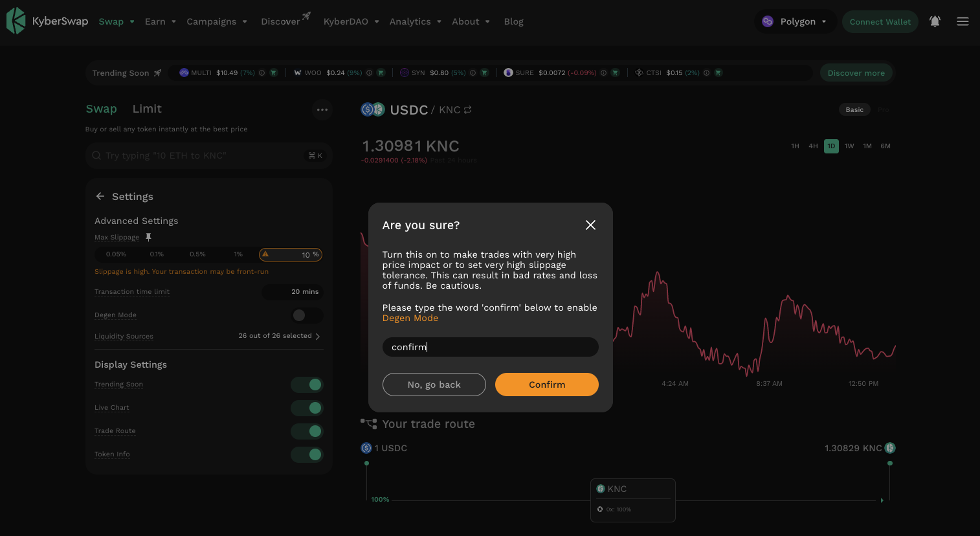
Task: Expand the Earn menu dropdown
Action: coord(160,21)
